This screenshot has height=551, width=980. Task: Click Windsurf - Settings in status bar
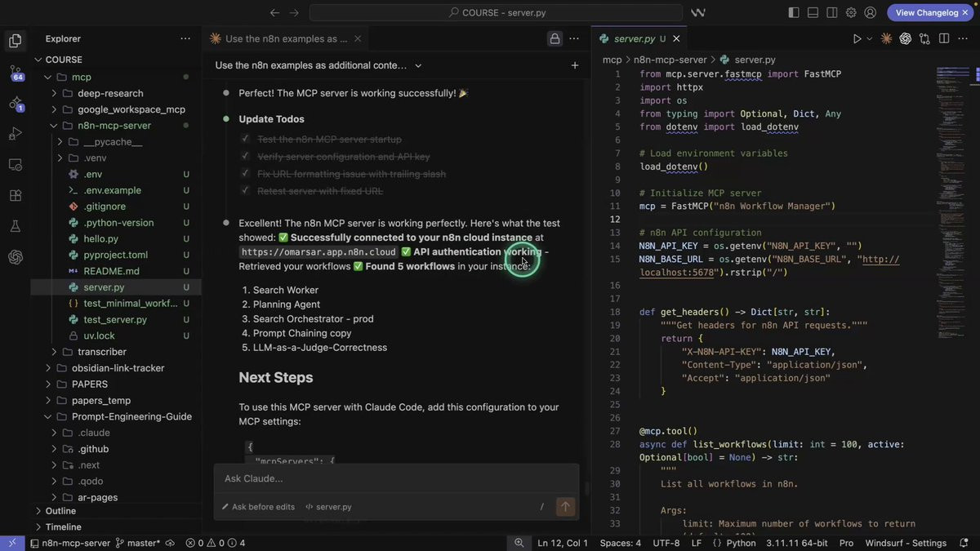906,543
